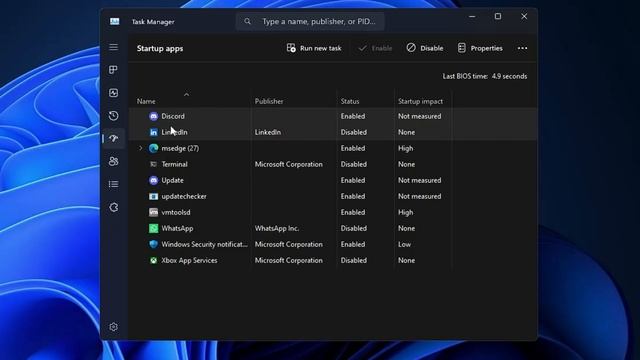Open Properties for the selected app
640x360 pixels.
coord(480,48)
